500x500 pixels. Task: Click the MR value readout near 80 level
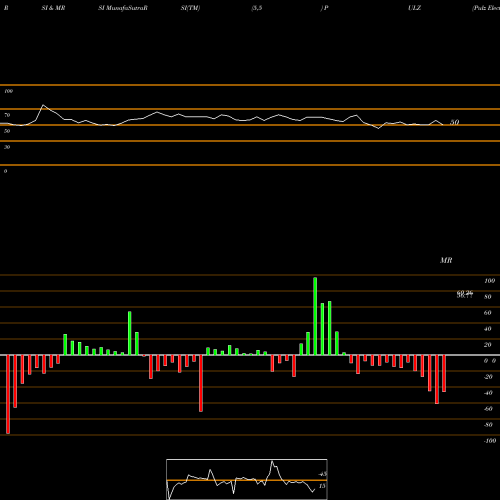(465, 294)
